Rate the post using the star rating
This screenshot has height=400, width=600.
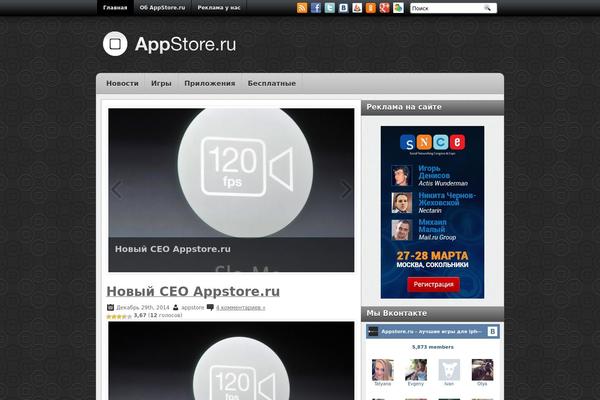tap(119, 316)
